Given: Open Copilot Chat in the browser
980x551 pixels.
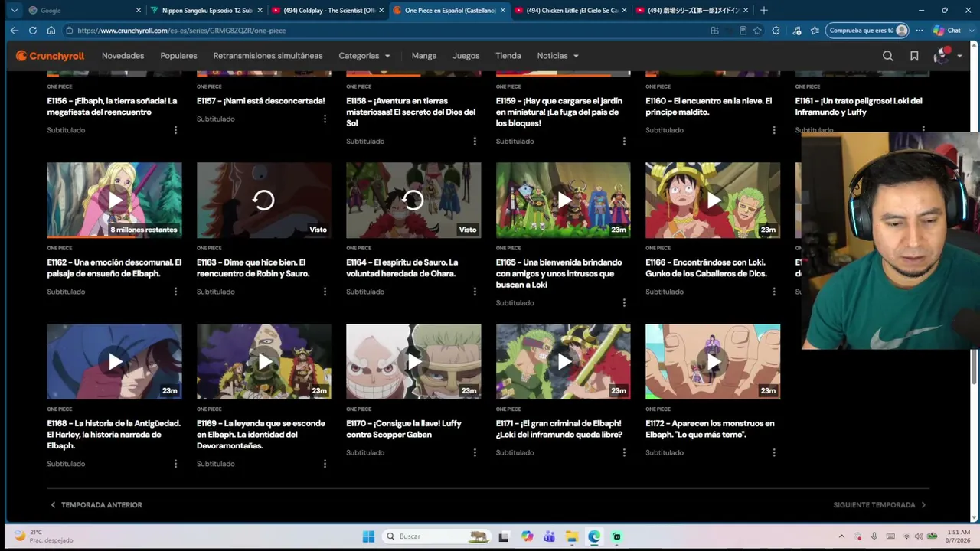Looking at the screenshot, I should point(948,31).
